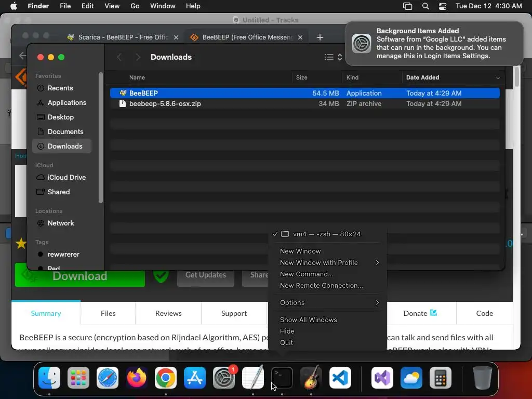Select Downloads in Finder sidebar

[62, 146]
